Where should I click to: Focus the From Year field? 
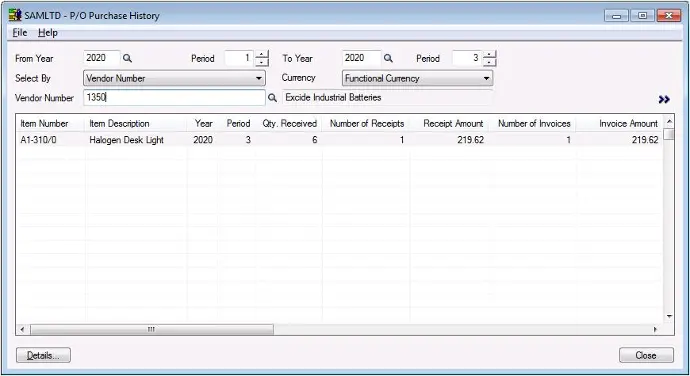[102, 58]
